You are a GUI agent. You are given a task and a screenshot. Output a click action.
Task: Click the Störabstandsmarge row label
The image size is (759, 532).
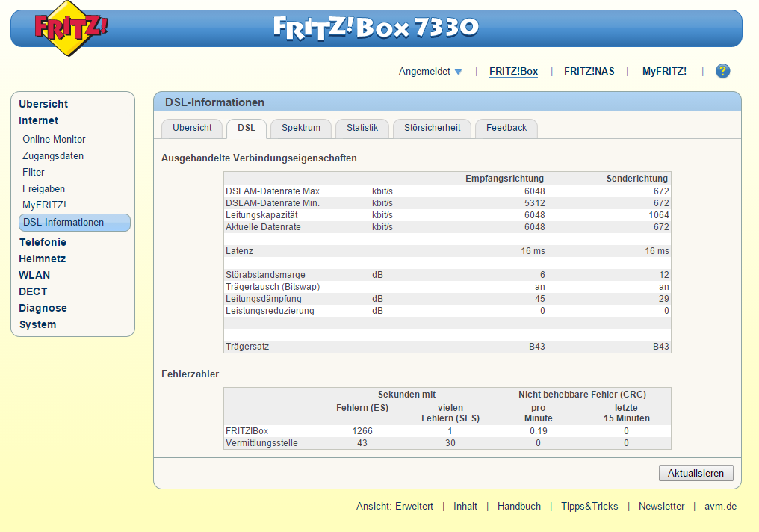[x=265, y=275]
